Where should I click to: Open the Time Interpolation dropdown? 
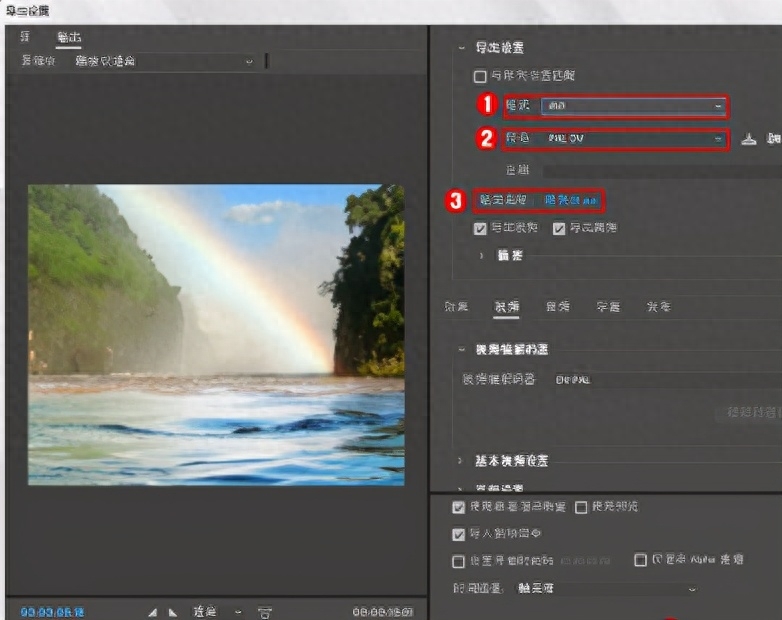605,589
